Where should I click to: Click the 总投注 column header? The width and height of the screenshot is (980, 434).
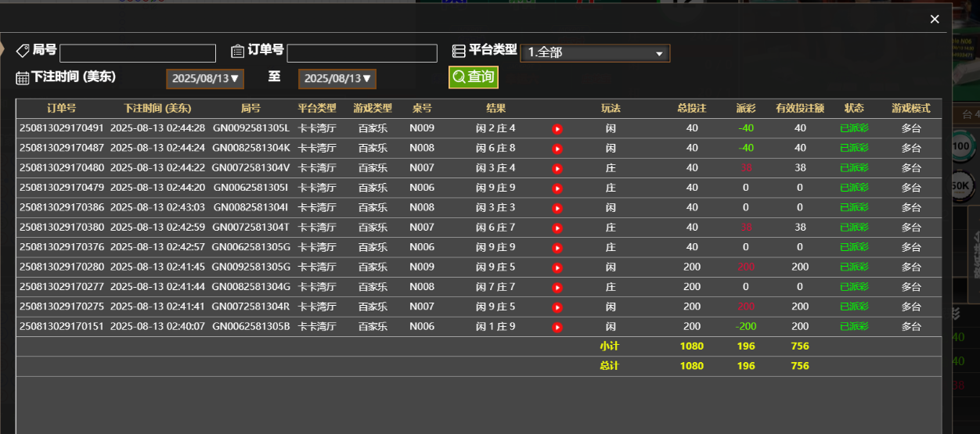(692, 109)
